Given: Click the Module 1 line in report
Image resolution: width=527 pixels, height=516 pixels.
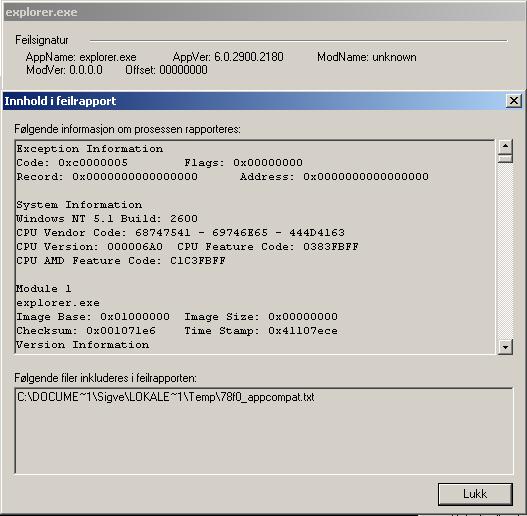Looking at the screenshot, I should click(44, 289).
